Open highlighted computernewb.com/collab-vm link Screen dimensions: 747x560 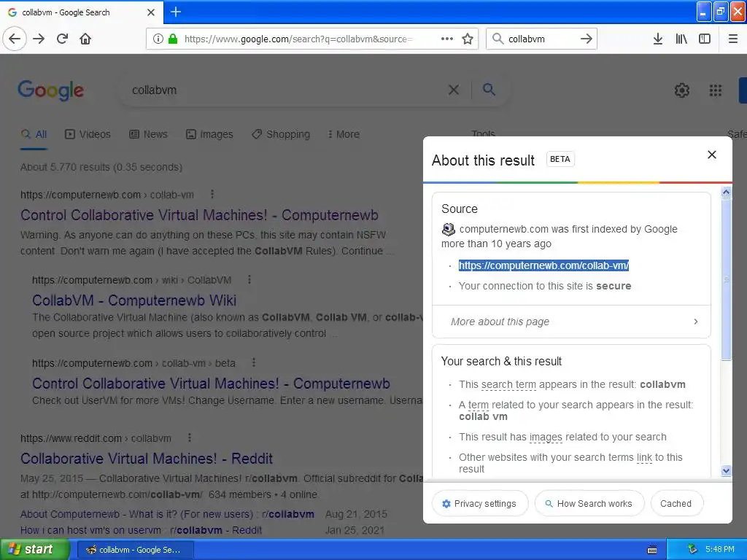(543, 265)
